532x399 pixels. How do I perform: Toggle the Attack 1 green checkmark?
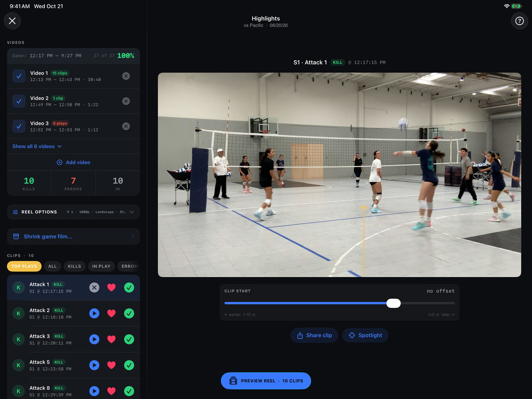[129, 288]
